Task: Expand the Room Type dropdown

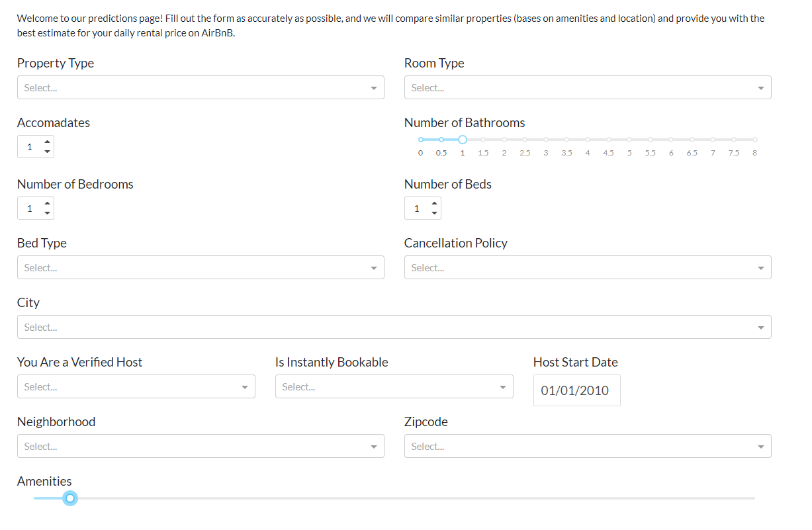Action: point(587,87)
